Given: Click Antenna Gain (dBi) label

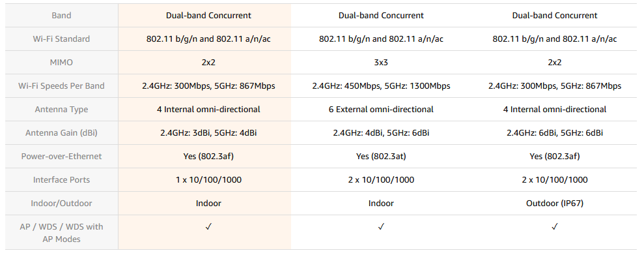Looking at the screenshot, I should pyautogui.click(x=62, y=133).
